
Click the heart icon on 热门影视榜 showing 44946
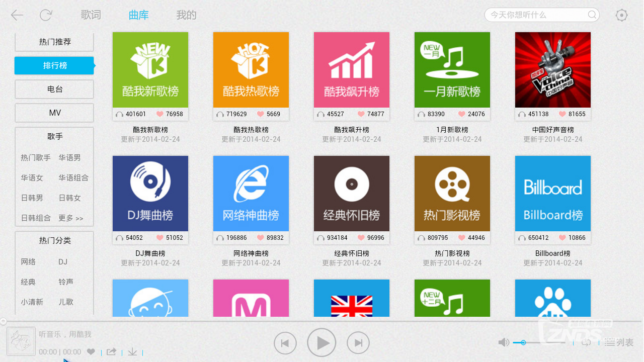[x=462, y=238]
